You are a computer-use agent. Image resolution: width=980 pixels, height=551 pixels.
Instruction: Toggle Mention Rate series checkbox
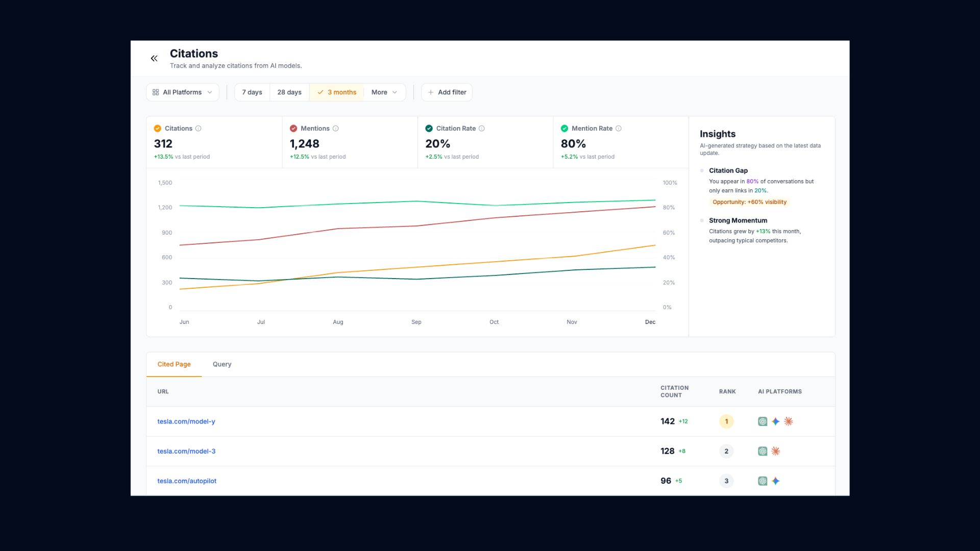565,129
